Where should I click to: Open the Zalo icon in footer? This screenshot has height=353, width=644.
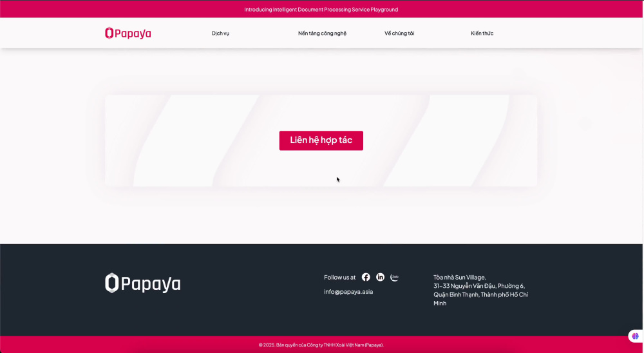(x=395, y=278)
